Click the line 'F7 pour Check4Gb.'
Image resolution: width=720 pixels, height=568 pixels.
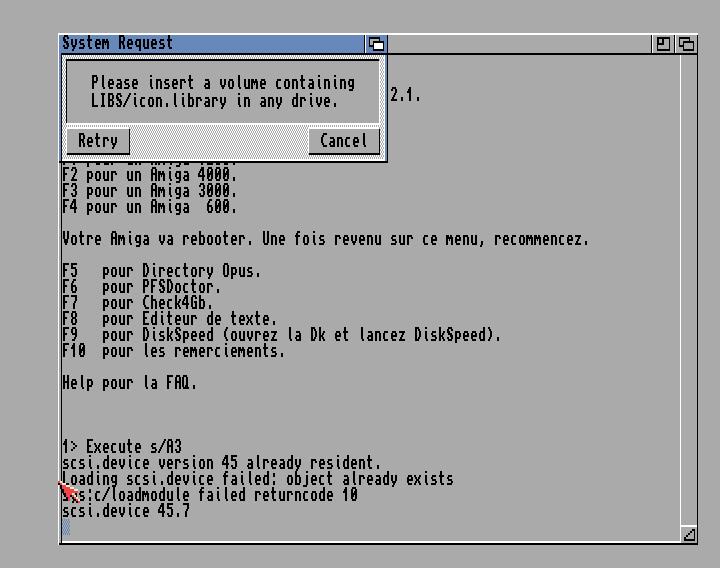[x=138, y=303]
